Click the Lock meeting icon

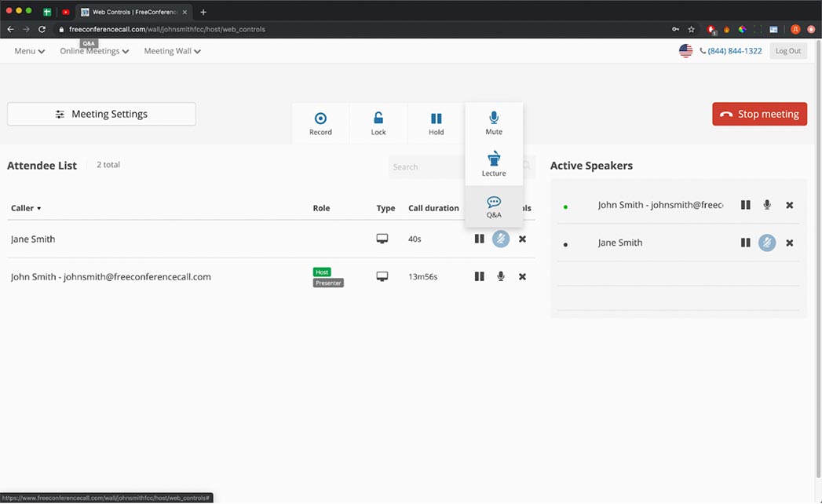(378, 123)
